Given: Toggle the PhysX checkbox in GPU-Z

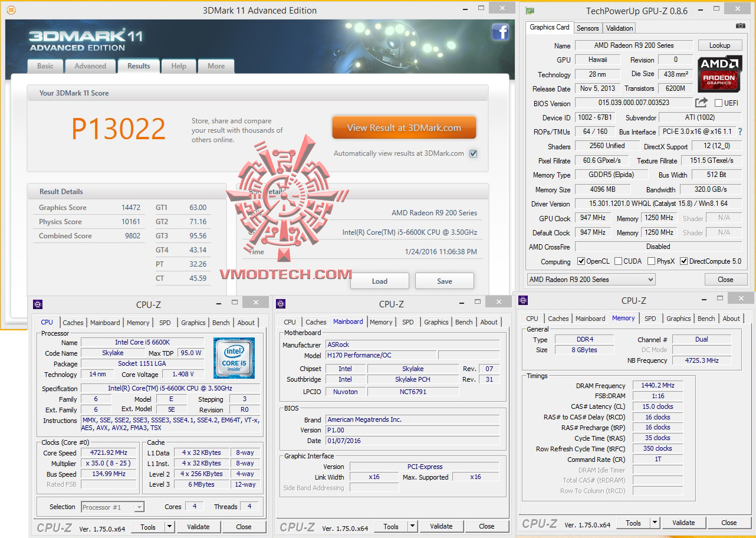Looking at the screenshot, I should click(x=651, y=261).
